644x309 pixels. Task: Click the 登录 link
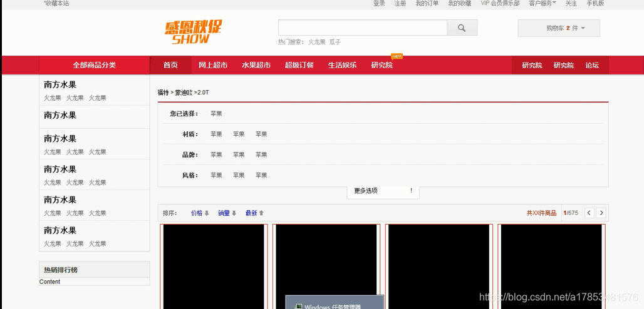pyautogui.click(x=378, y=3)
